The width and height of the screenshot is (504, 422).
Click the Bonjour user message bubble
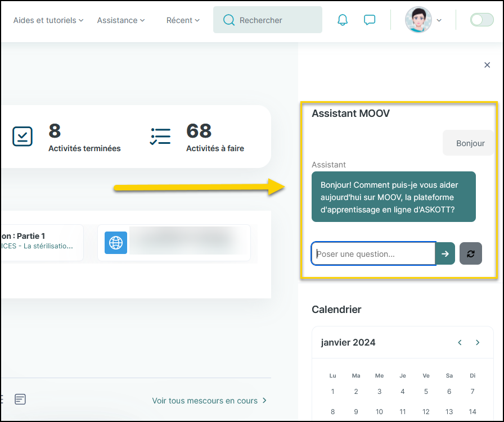[x=469, y=143]
